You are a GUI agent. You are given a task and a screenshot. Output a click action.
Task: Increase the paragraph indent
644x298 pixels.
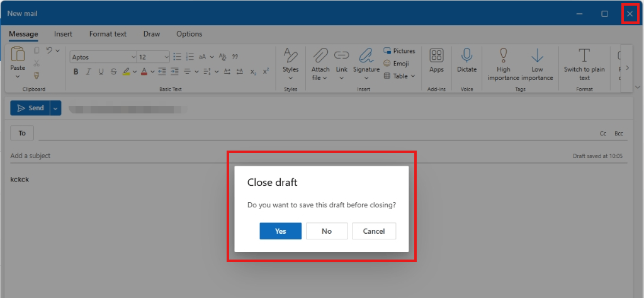click(x=175, y=72)
